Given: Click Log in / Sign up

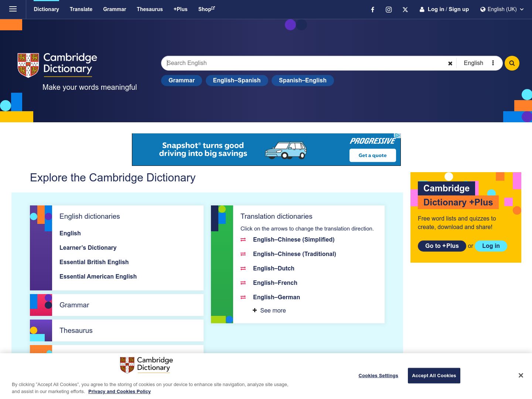Looking at the screenshot, I should [x=444, y=9].
